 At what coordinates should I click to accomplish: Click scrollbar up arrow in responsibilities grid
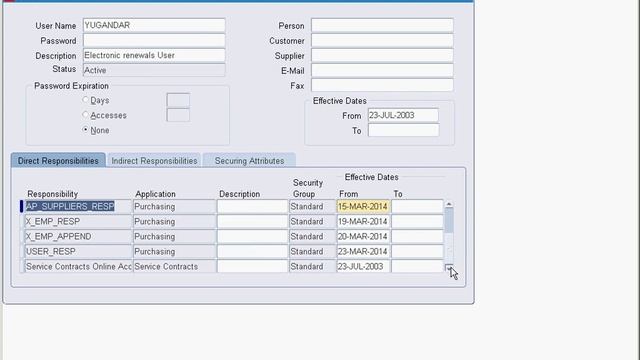click(x=449, y=204)
